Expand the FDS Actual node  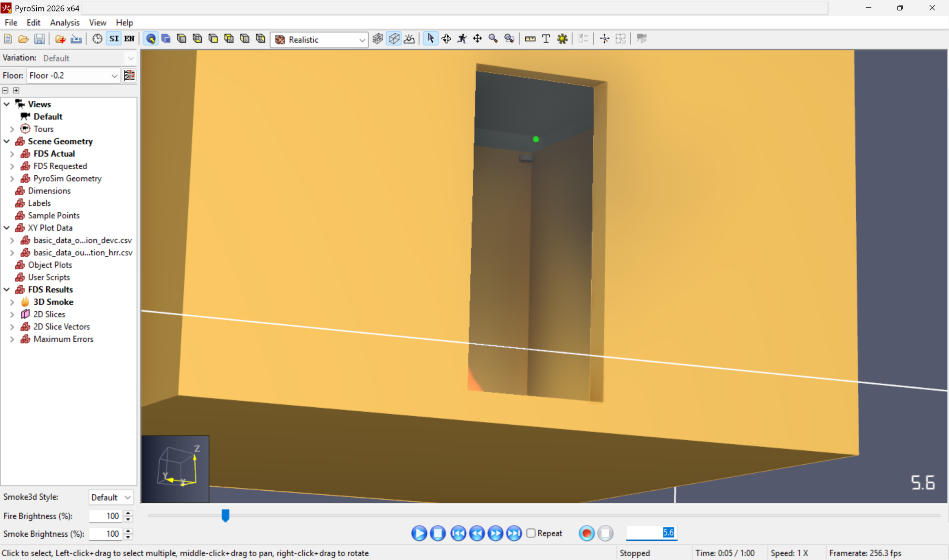pyautogui.click(x=12, y=154)
